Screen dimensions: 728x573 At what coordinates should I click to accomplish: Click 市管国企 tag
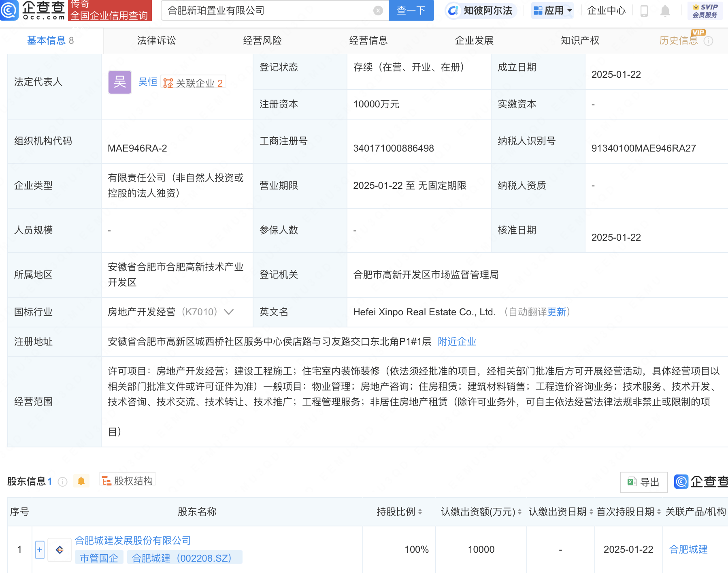pyautogui.click(x=99, y=558)
